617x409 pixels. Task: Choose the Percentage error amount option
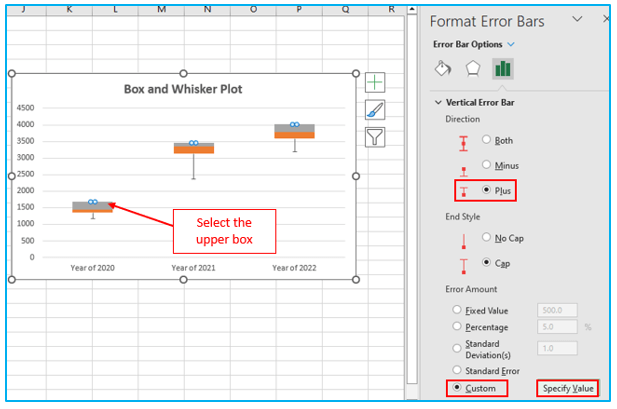pos(459,326)
